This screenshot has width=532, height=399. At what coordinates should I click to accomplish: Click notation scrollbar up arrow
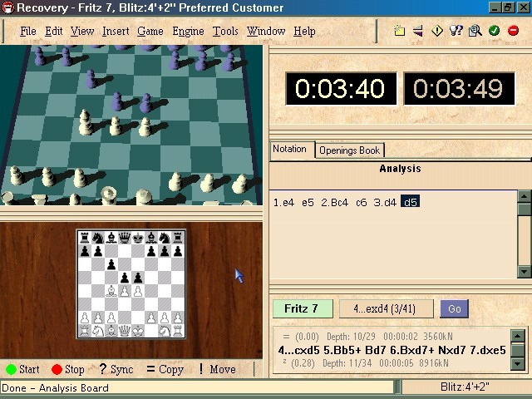click(x=525, y=196)
